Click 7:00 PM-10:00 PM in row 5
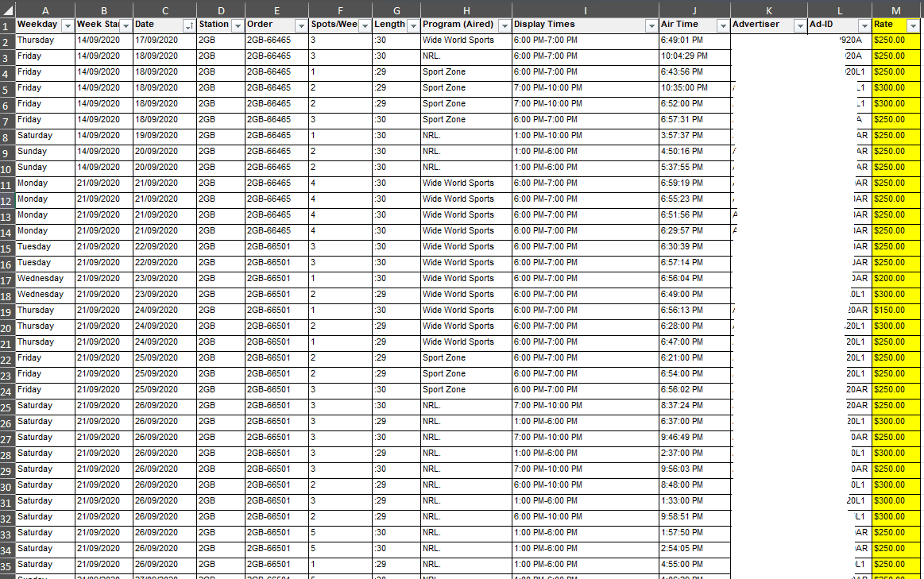This screenshot has height=579, width=924. (x=548, y=87)
